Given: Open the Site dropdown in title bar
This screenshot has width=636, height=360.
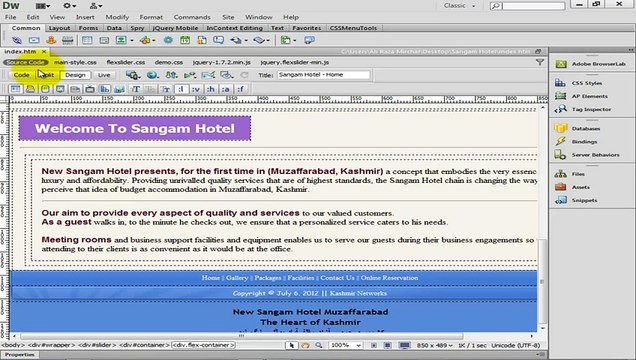Looking at the screenshot, I should (x=96, y=6).
